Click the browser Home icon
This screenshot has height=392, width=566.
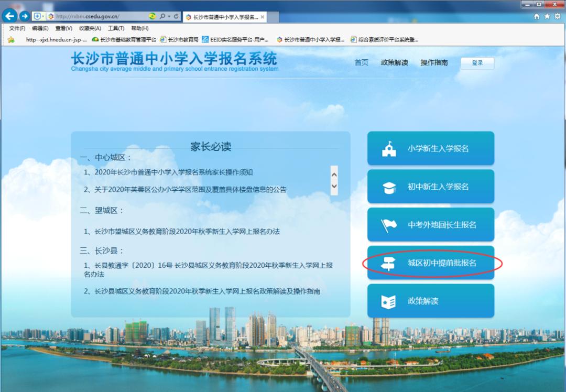point(537,16)
